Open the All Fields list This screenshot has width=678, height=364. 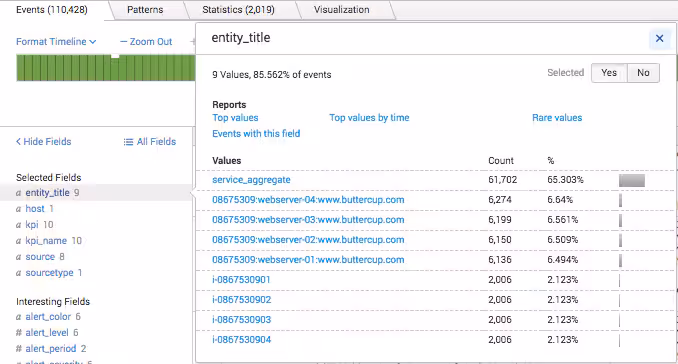(150, 141)
